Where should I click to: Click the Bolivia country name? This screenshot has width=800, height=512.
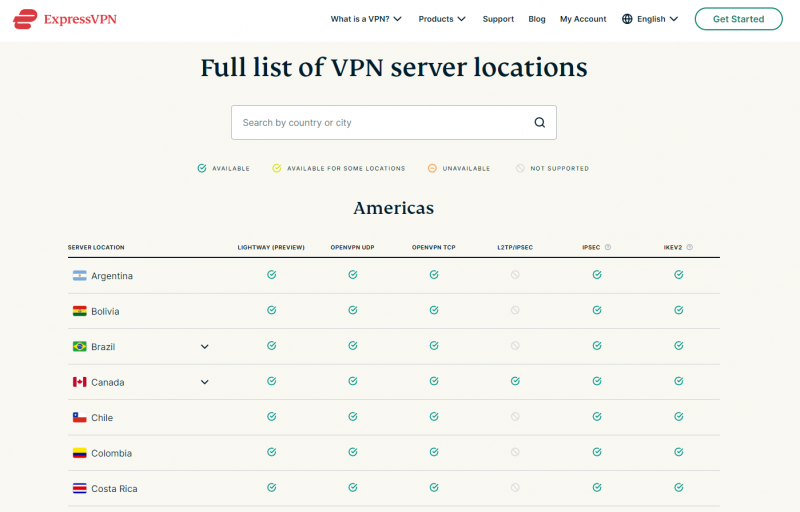point(105,311)
